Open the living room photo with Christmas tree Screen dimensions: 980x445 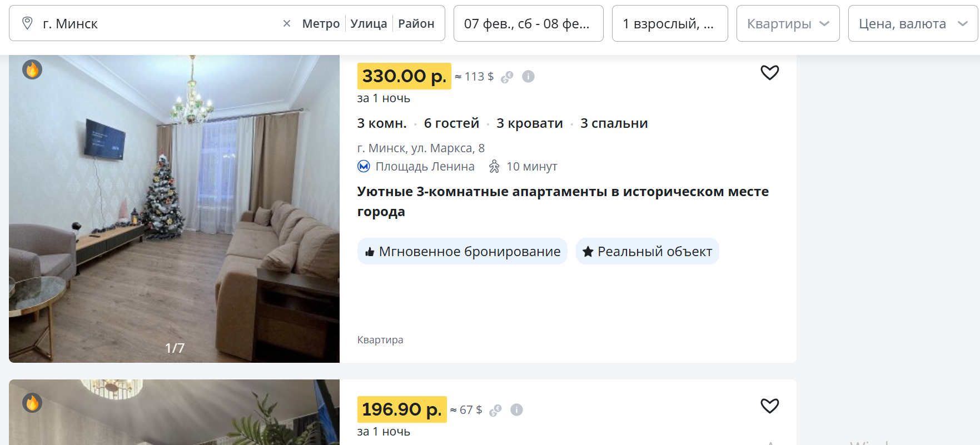(174, 208)
